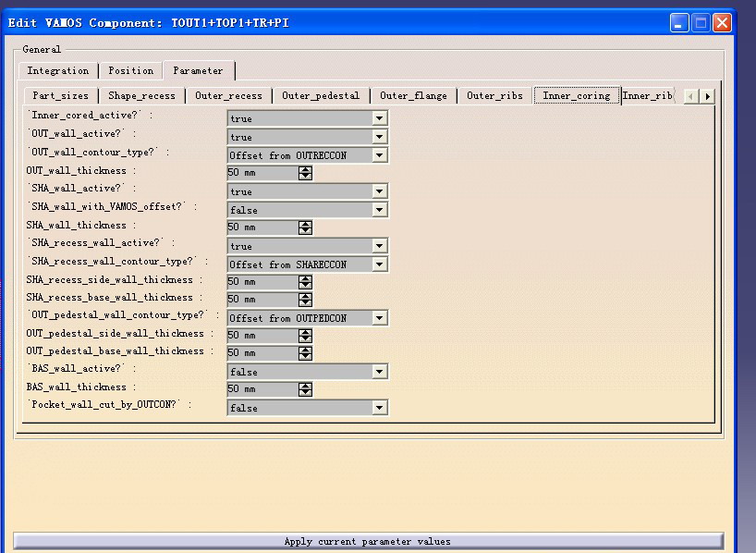Click the OUT_wall_thickness spinner arrows

click(x=305, y=173)
